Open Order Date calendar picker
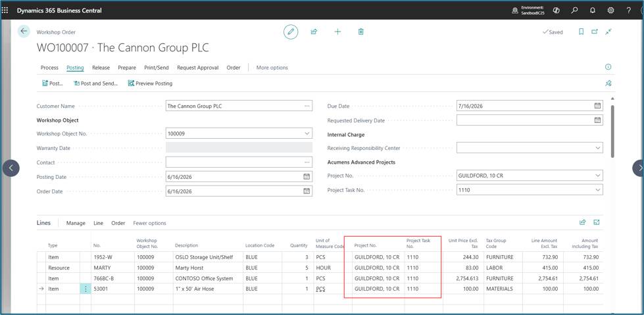 [307, 191]
